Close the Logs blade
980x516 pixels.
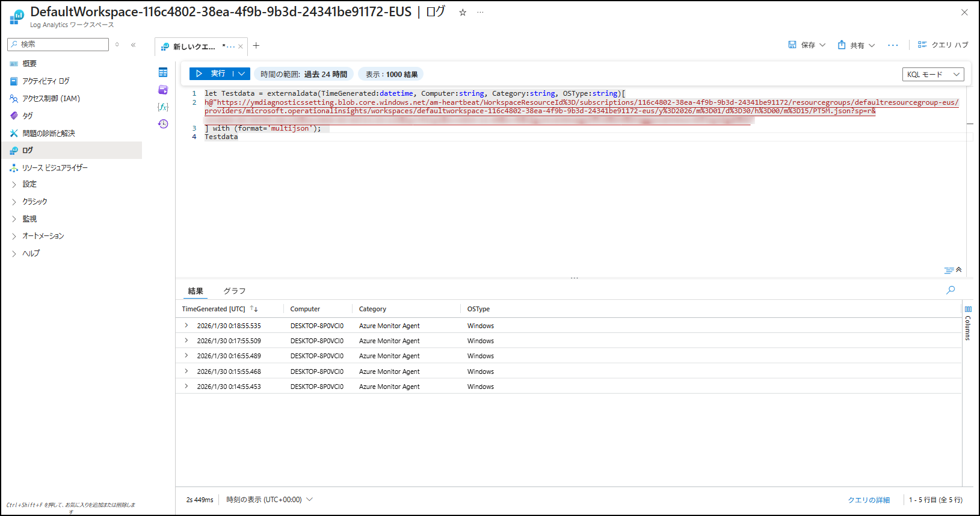964,12
